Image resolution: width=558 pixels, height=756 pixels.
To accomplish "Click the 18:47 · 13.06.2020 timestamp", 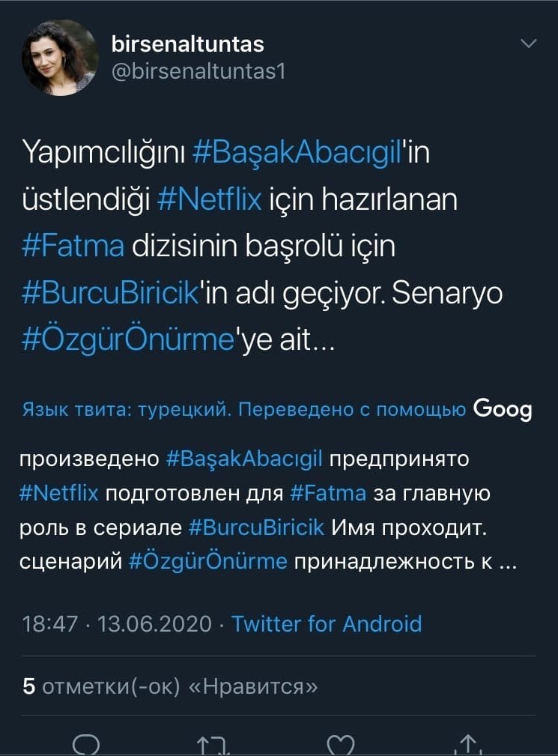I will [117, 623].
